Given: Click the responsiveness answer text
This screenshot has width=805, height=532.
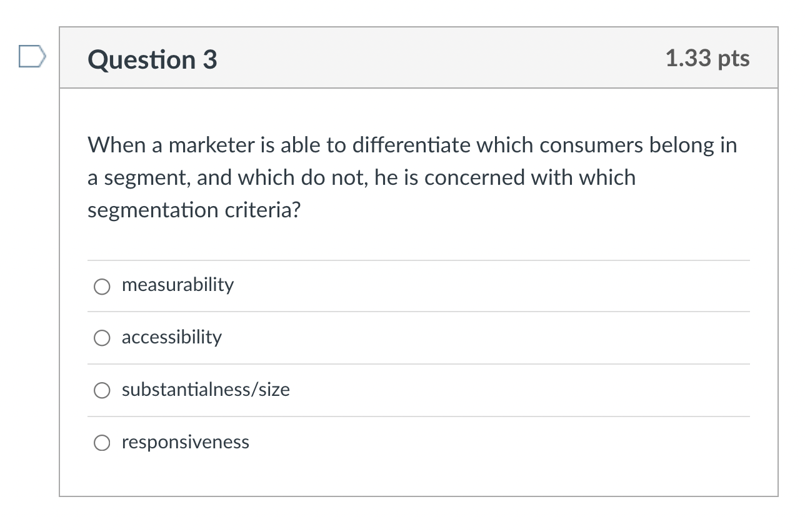Looking at the screenshot, I should coord(185,442).
